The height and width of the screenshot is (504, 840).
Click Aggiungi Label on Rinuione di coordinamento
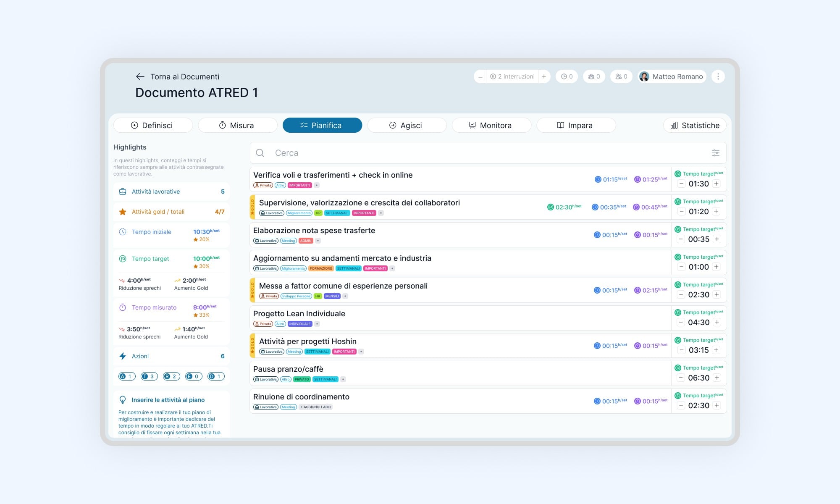pos(316,407)
